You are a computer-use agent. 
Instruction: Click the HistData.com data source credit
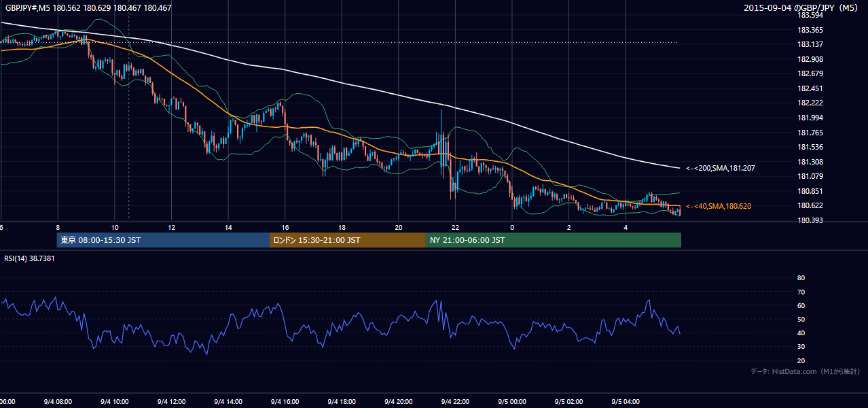click(x=806, y=371)
